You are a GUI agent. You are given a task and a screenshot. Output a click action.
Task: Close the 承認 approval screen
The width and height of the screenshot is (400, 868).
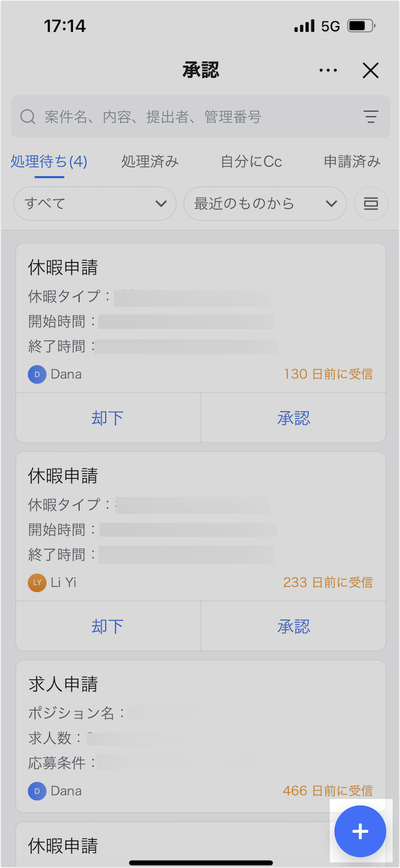click(370, 71)
